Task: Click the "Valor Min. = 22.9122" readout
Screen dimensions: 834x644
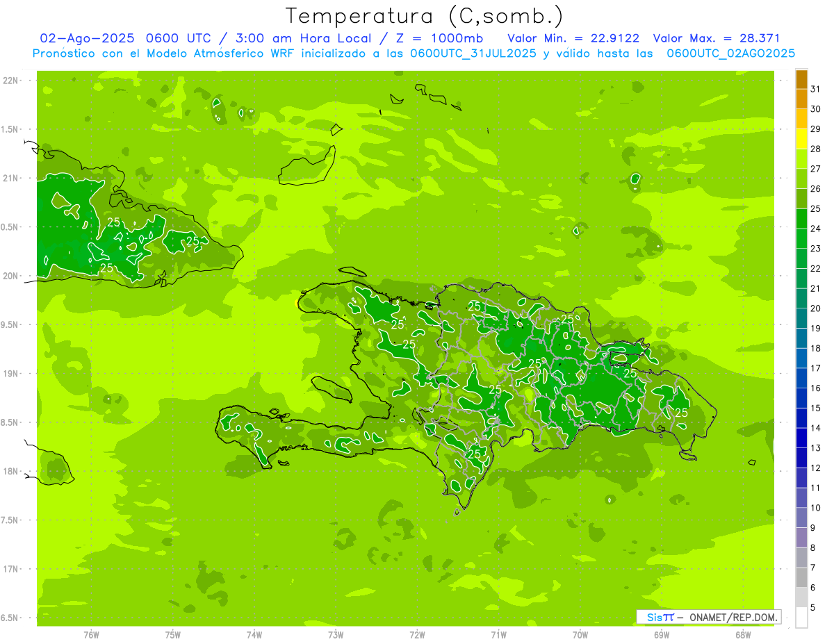Action: point(574,38)
